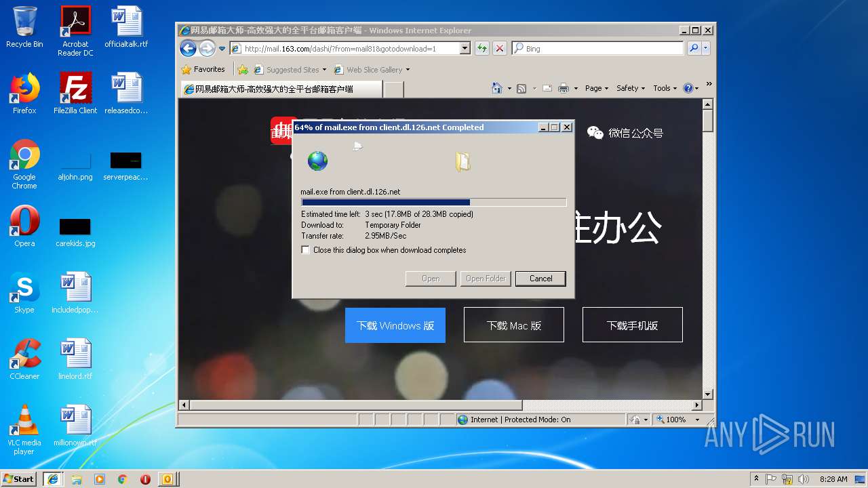868x488 pixels.
Task: Open the Recycle Bin desktop icon
Action: (24, 27)
